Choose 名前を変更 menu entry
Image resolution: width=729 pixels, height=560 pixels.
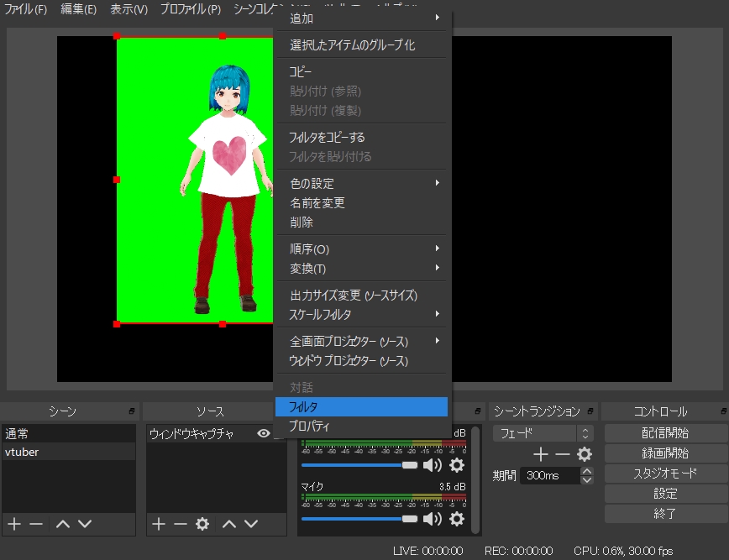click(361, 203)
